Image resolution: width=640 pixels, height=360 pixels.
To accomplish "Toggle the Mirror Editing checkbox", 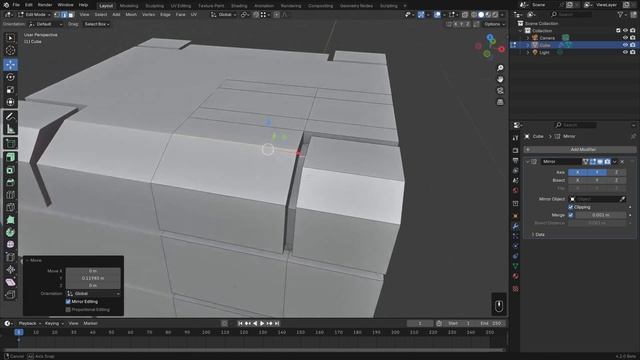I will [68, 302].
